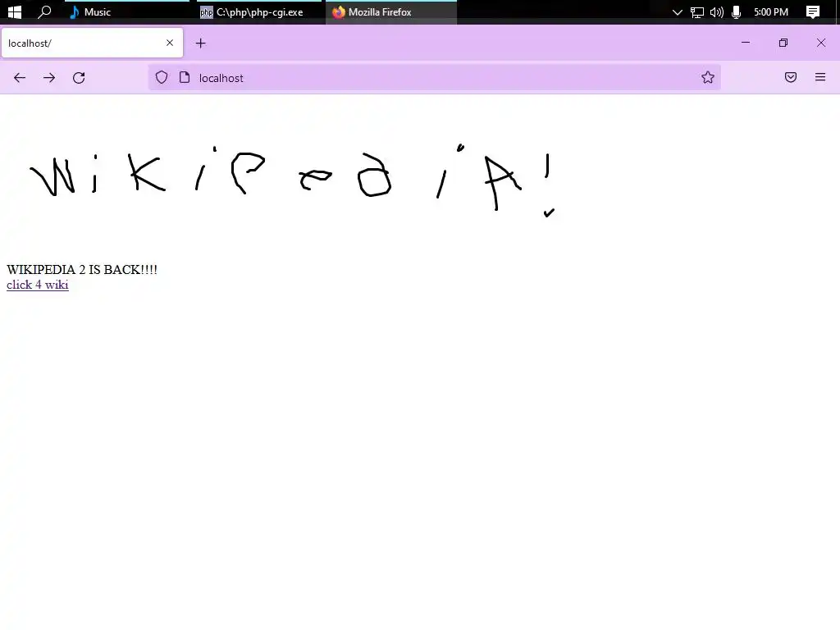Go back using the browser back arrow

(20, 78)
